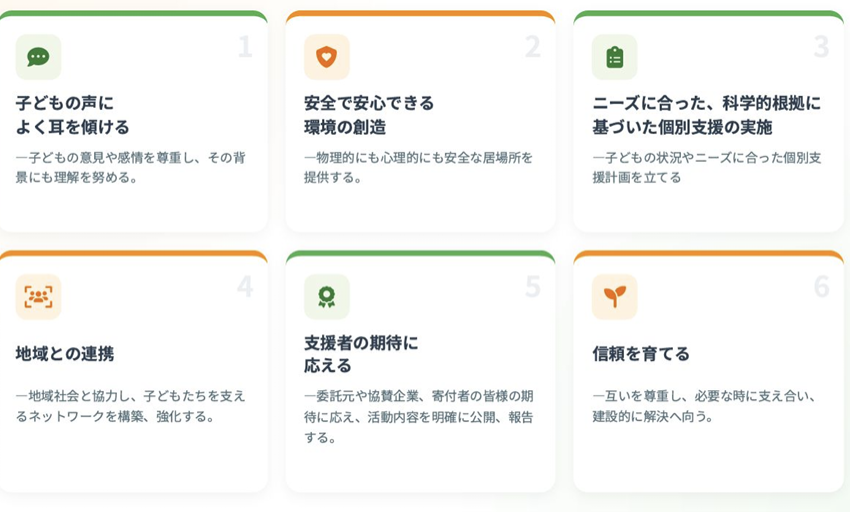Screen dimensions: 850x512
Task: Click the green clipboard checklist icon
Action: [x=614, y=57]
